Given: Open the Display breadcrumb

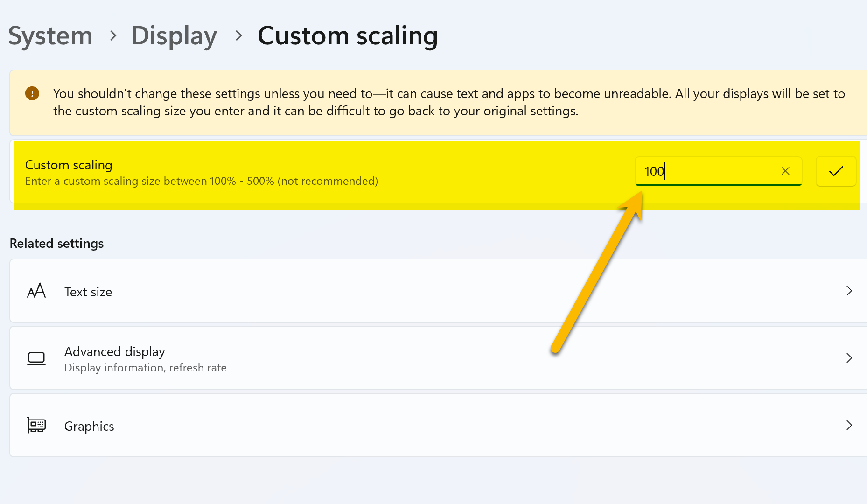Looking at the screenshot, I should pyautogui.click(x=174, y=35).
